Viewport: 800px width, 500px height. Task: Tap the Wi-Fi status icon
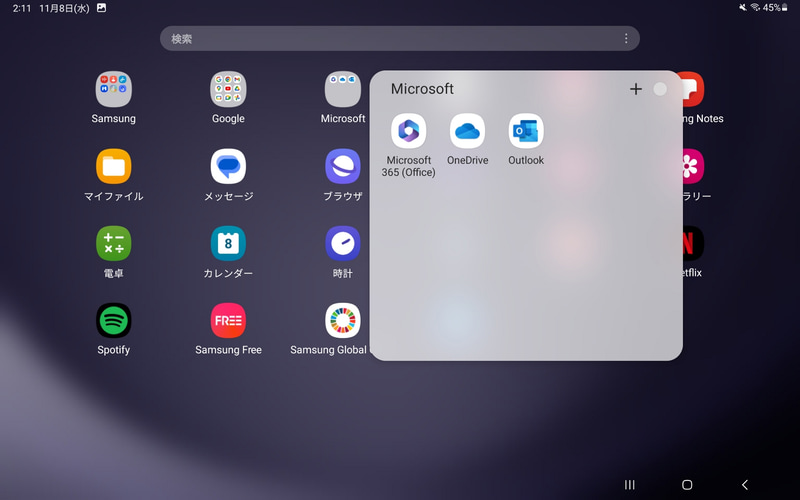(x=755, y=8)
